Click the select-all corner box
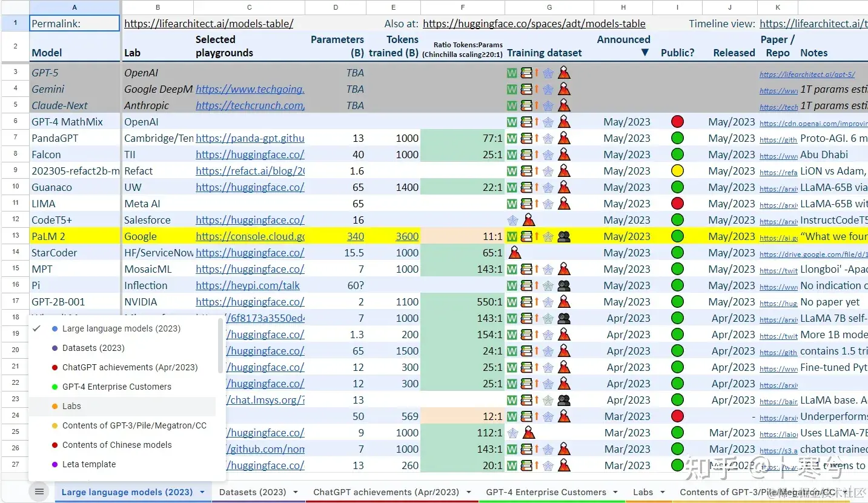Image resolution: width=868 pixels, height=503 pixels. point(15,7)
